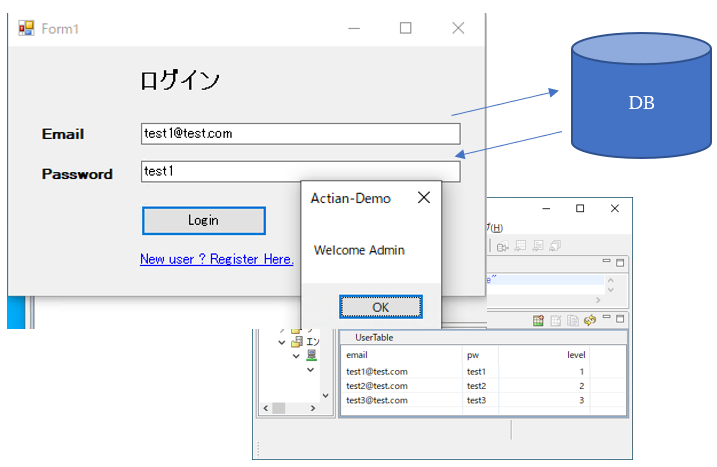
Task: Expand the lowest chevron in the tree panel
Action: 310,370
